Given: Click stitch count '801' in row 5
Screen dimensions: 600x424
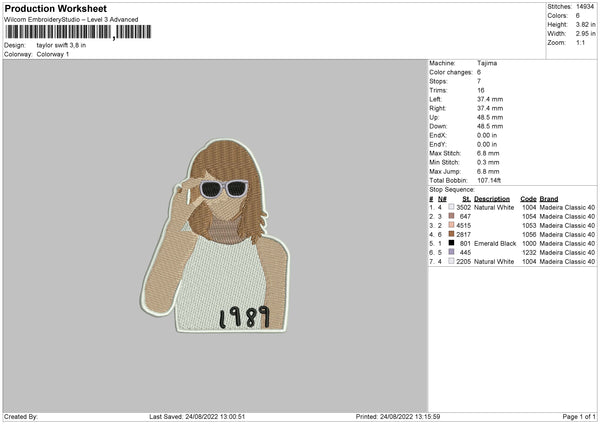Looking at the screenshot, I should click(465, 243).
